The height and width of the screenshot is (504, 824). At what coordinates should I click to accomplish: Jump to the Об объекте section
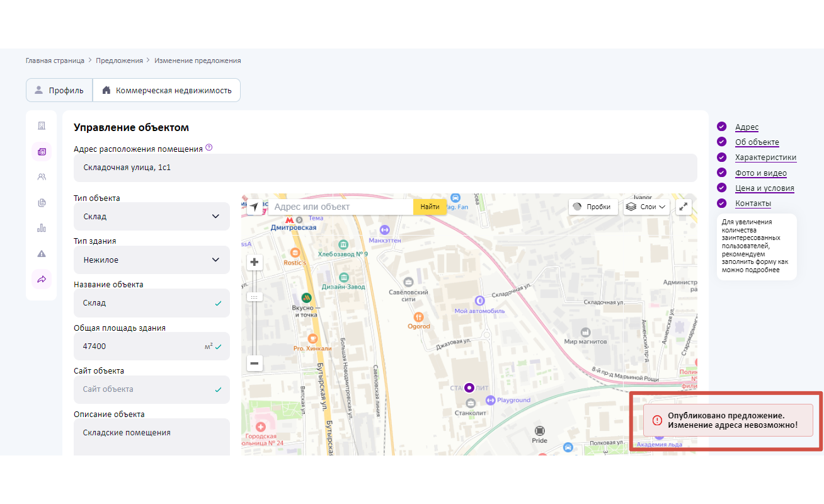click(757, 142)
